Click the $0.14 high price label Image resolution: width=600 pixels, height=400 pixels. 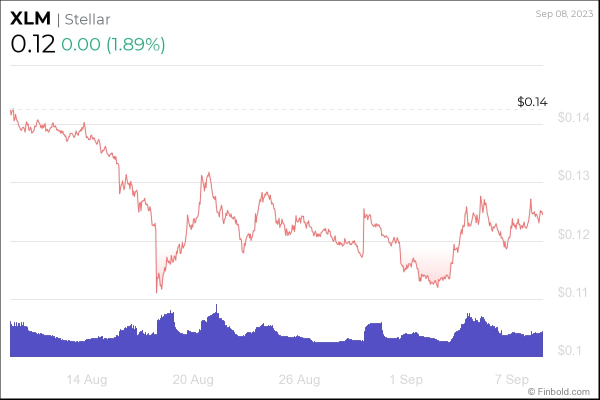(533, 102)
